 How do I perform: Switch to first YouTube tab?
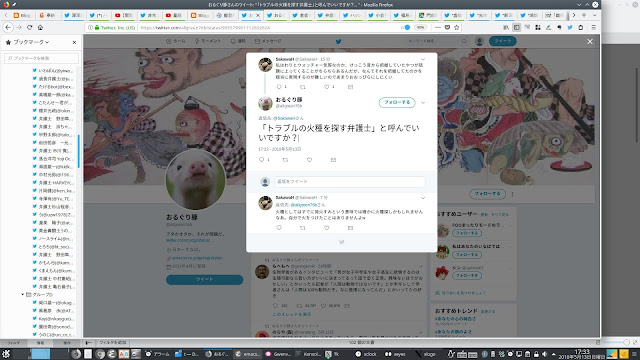124,15
